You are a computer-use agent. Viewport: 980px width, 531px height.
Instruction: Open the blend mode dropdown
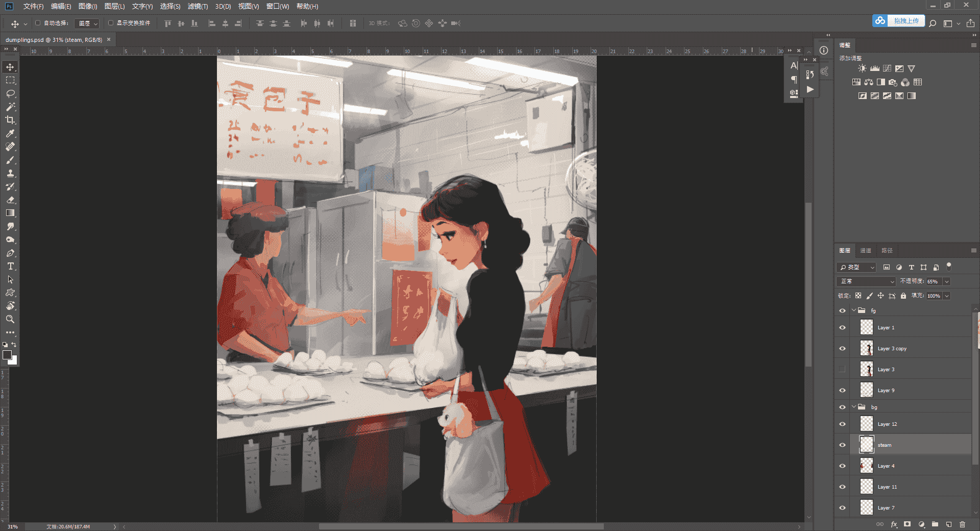(x=866, y=281)
